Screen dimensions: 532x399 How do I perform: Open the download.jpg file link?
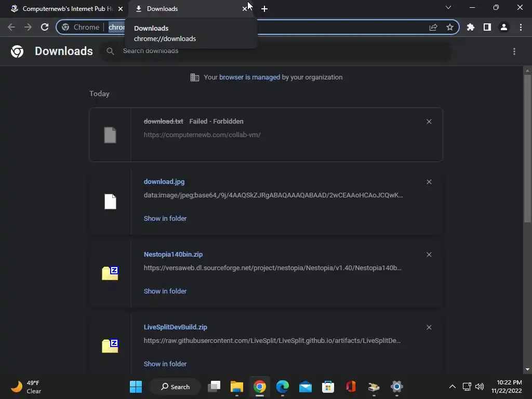pos(164,181)
